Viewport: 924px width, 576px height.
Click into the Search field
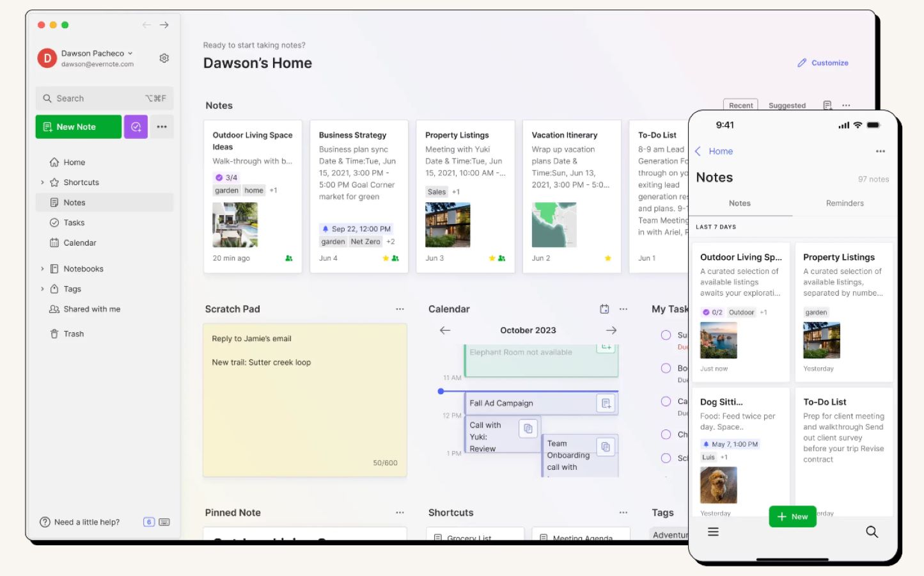(104, 99)
